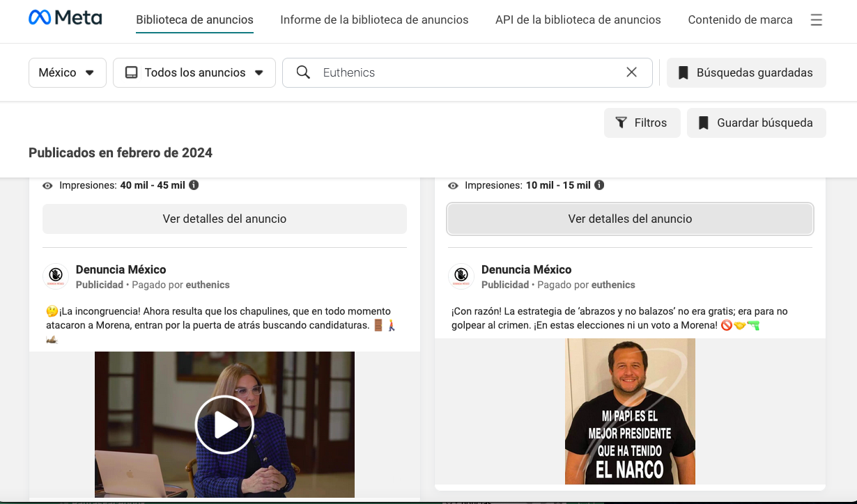
Task: Open the Filtros filter options
Action: point(642,123)
